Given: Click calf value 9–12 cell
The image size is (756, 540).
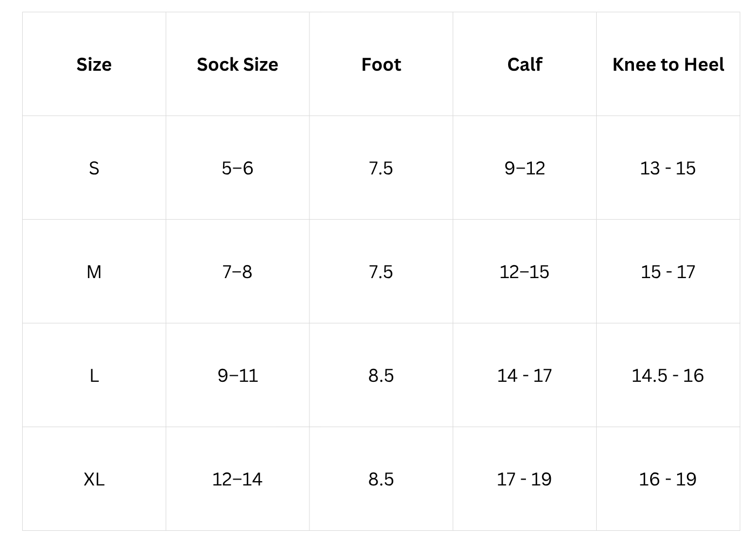Looking at the screenshot, I should (x=524, y=168).
